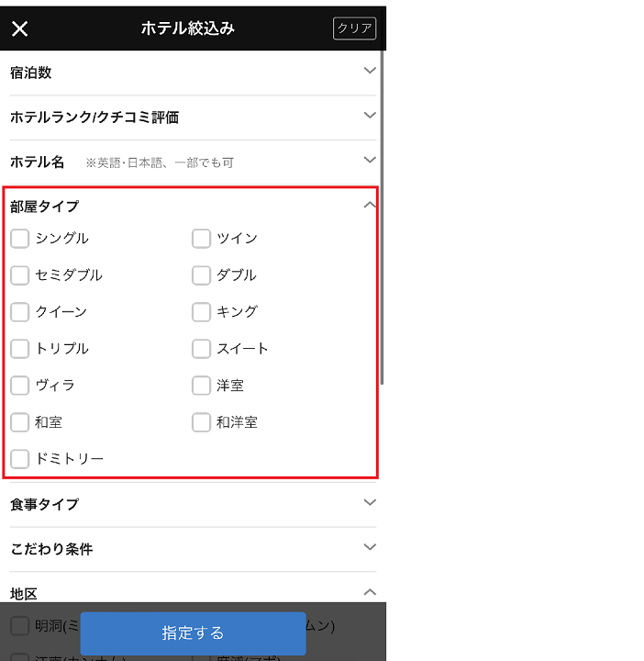Click the panel's vertical scrollbar
Viewport: 644px width, 661px height.
(x=382, y=217)
